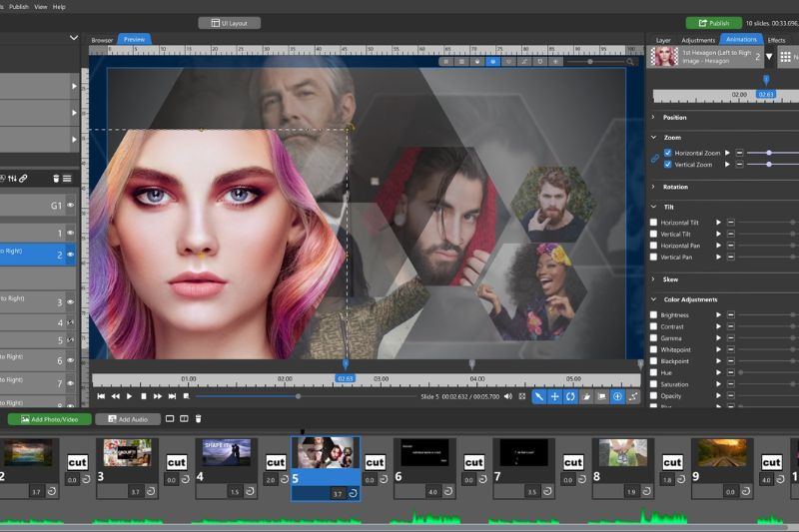Viewport: 799px width, 532px height.
Task: Delete the selected slide with trash icon
Action: 198,418
